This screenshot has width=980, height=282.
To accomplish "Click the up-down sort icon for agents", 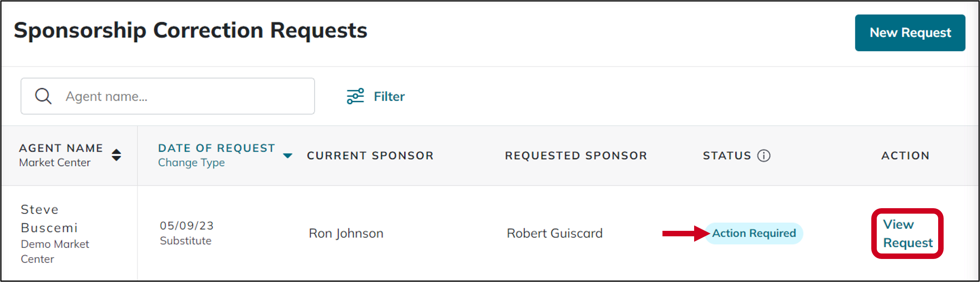I will tap(116, 155).
